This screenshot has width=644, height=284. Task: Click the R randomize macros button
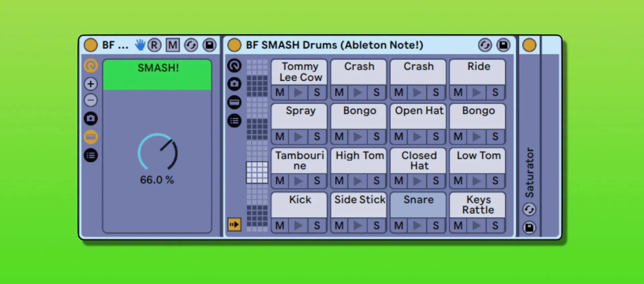154,45
